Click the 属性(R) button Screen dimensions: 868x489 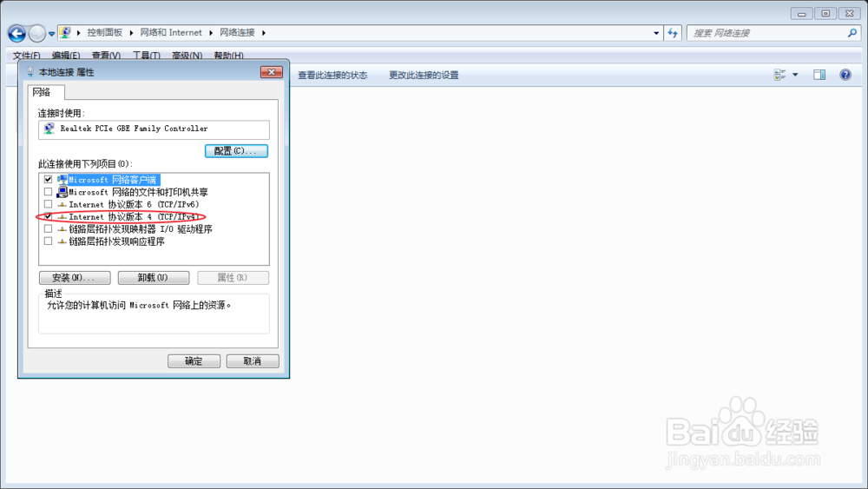tap(233, 277)
